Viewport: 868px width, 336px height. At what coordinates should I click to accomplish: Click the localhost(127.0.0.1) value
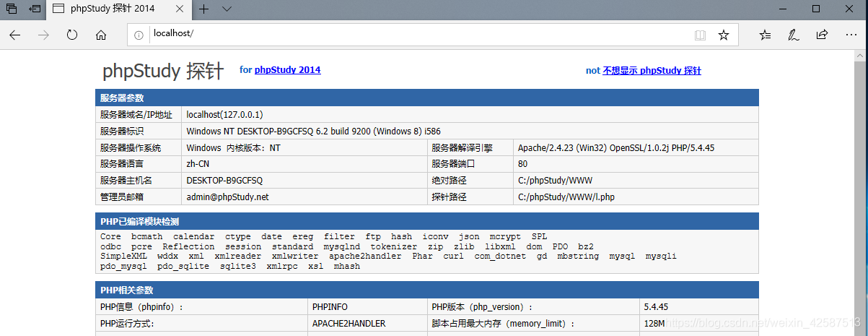click(224, 114)
